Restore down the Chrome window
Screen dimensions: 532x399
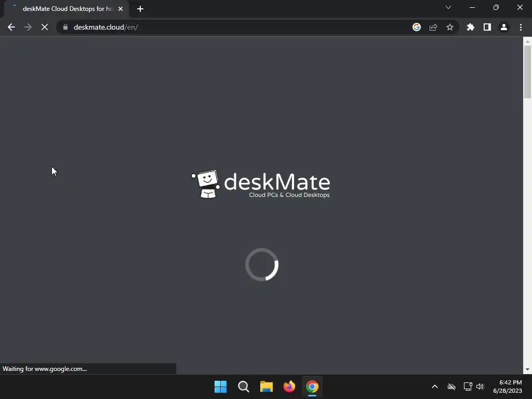496,7
